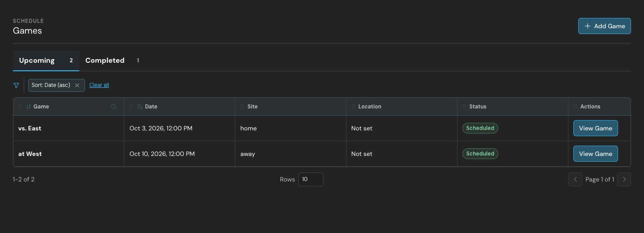Click the search icon in Game header
This screenshot has width=644, height=233.
[x=114, y=107]
